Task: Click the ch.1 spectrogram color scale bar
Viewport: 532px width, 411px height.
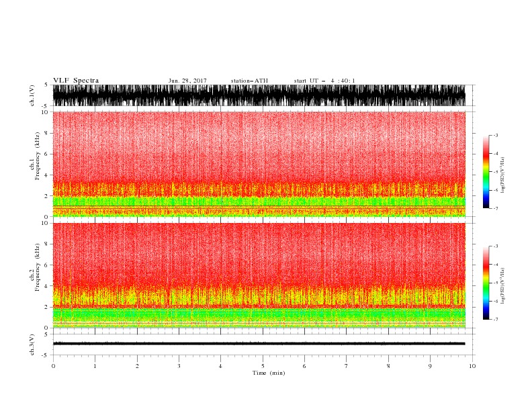Action: click(x=486, y=171)
